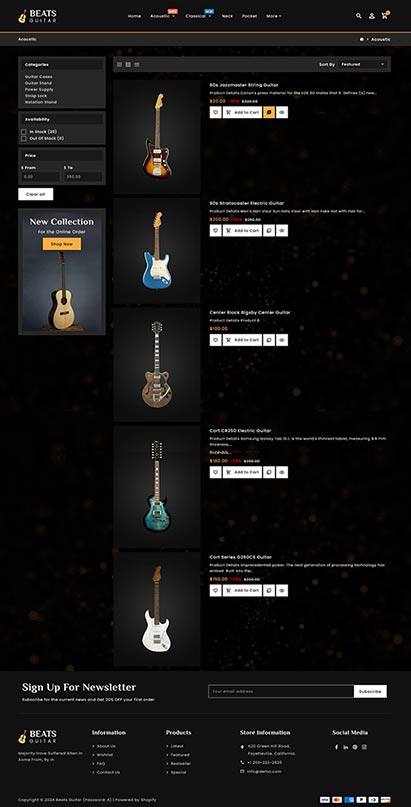
Task: Add 60s Jazzmaster String Guitar to wishlist
Action: (216, 112)
